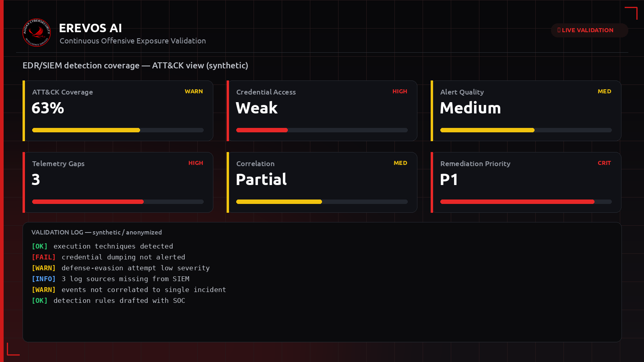Click the FAIL tag in validation log
Screen dimensions: 644x362
[43, 257]
